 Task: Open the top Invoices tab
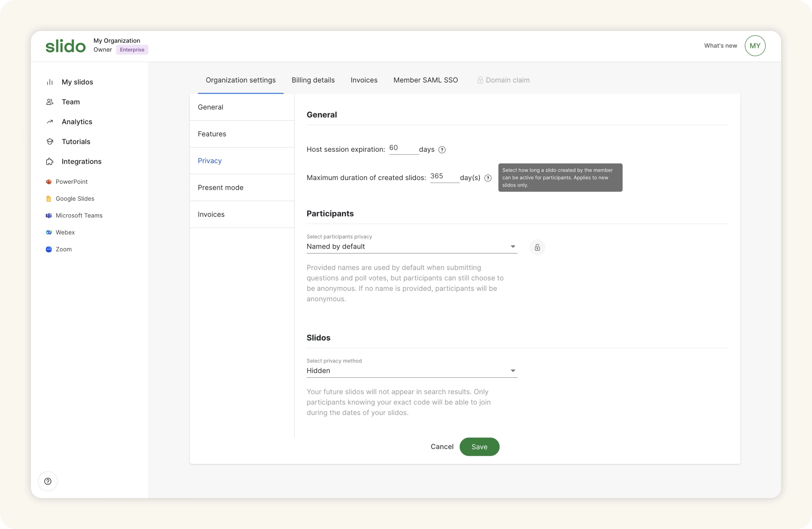tap(364, 80)
